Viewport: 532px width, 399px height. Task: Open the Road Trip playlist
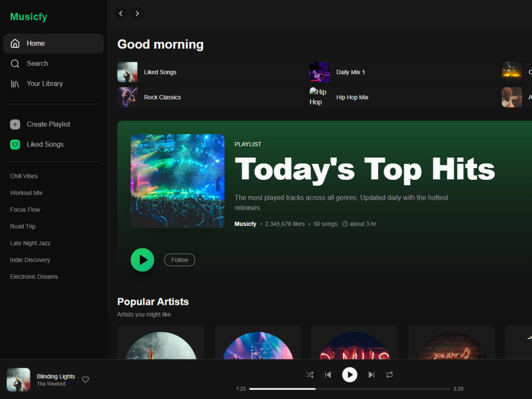coord(23,226)
